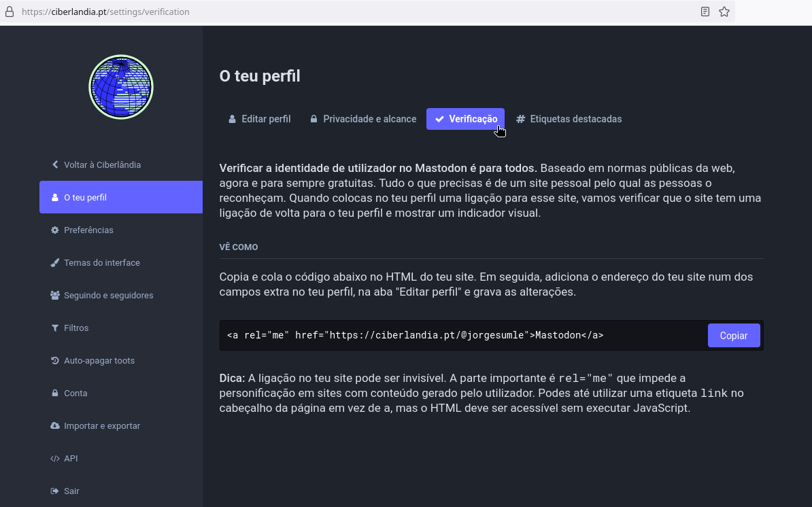812x507 pixels.
Task: Open Privacidade e alcance tab
Action: tap(363, 119)
